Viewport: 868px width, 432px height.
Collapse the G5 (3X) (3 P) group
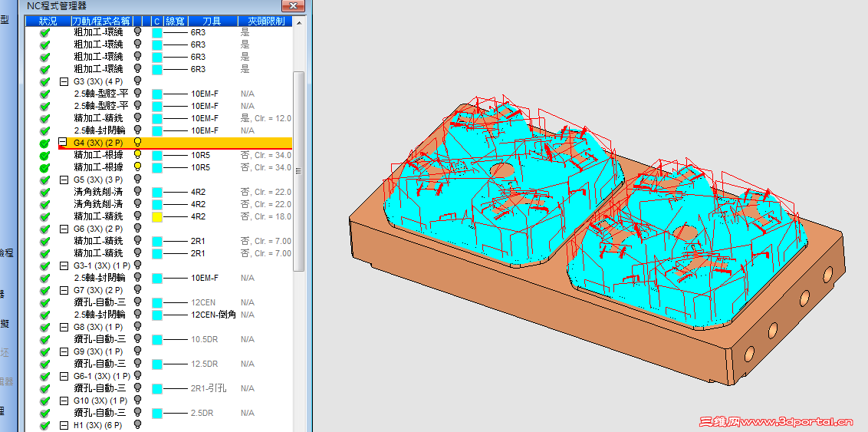pyautogui.click(x=63, y=180)
